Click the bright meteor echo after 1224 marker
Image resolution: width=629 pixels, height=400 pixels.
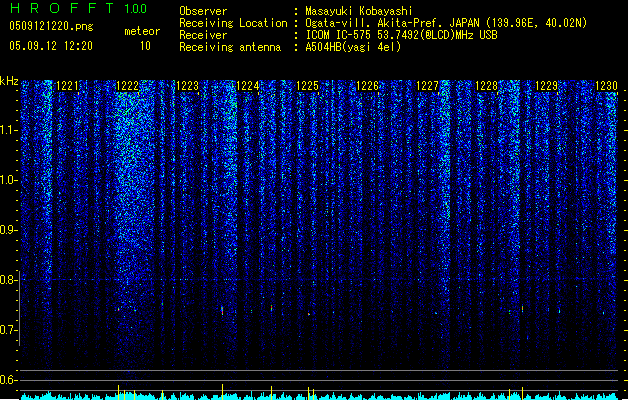272,308
